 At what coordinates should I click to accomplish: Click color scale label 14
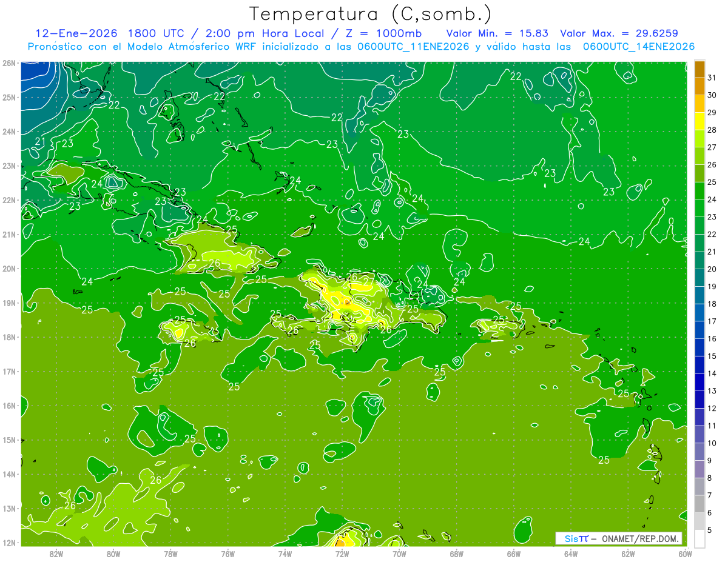(712, 373)
